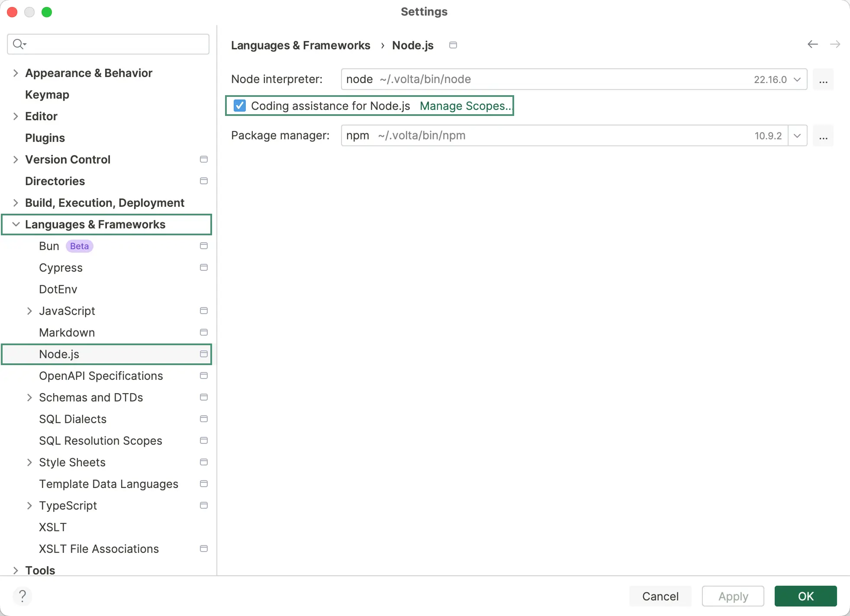Image resolution: width=850 pixels, height=616 pixels.
Task: Select Node.js in the settings tree
Action: pyautogui.click(x=106, y=354)
